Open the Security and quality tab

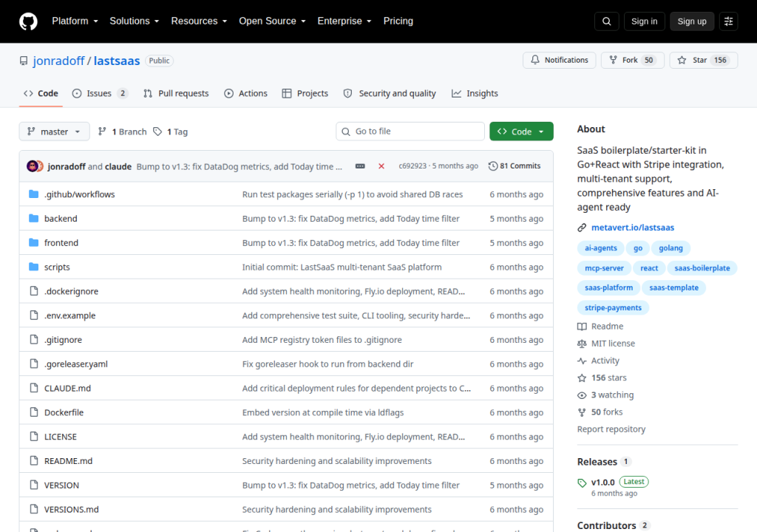[390, 93]
